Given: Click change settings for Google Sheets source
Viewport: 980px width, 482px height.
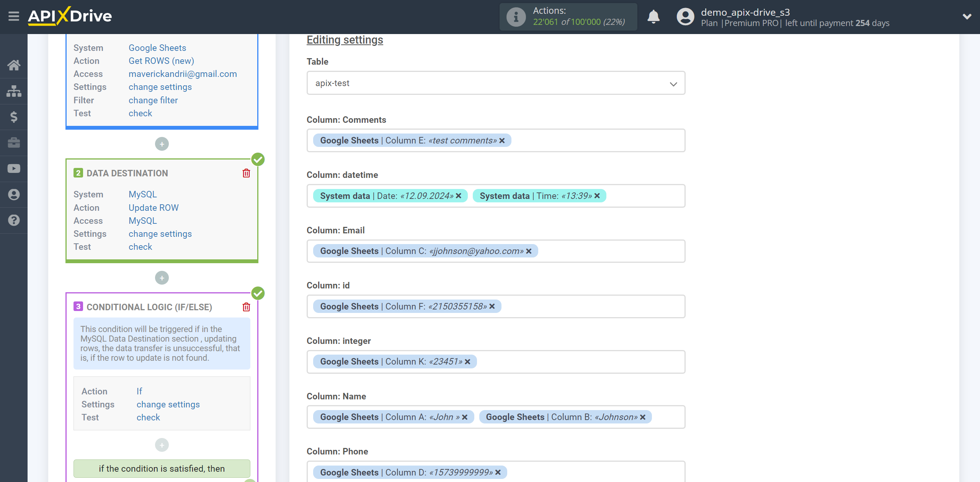Looking at the screenshot, I should click(x=160, y=87).
